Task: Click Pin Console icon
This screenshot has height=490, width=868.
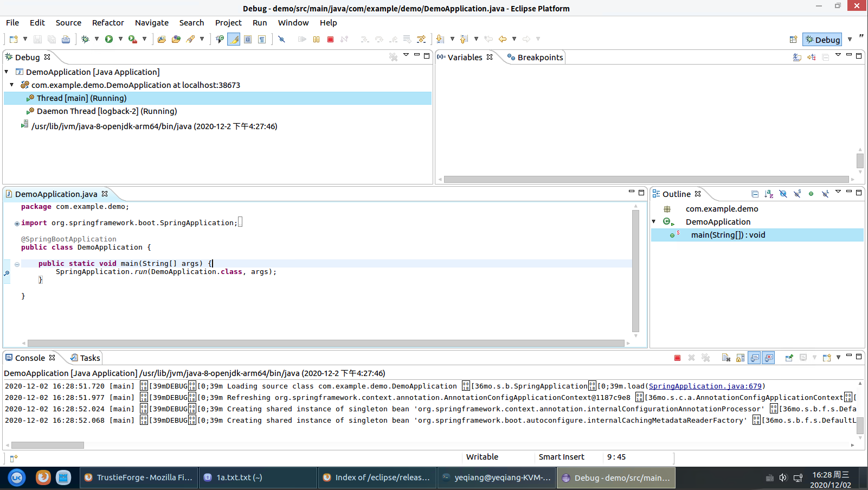Action: pyautogui.click(x=789, y=358)
